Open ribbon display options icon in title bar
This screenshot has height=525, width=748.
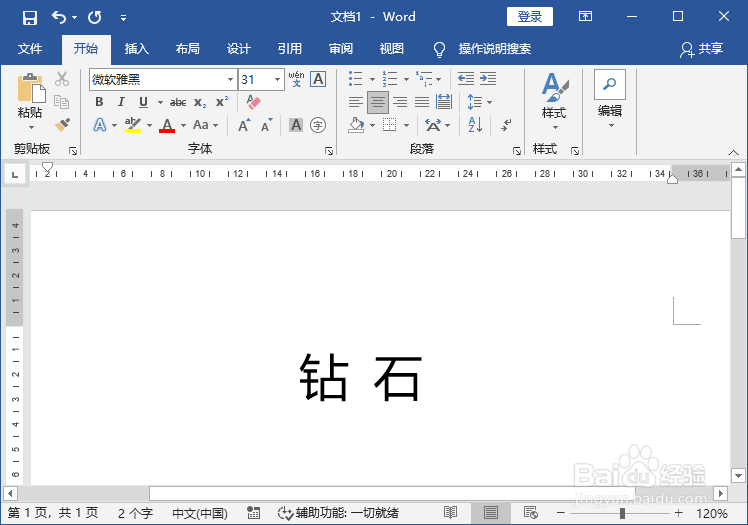click(x=585, y=17)
